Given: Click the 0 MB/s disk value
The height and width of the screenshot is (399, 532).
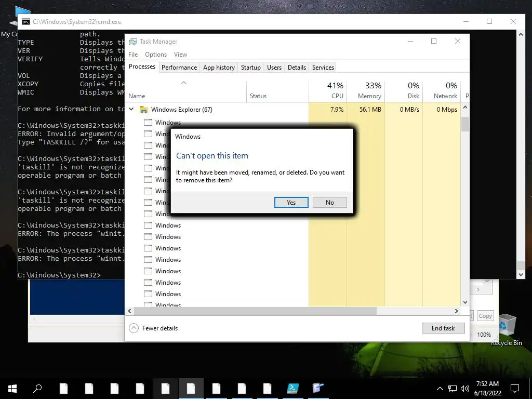Looking at the screenshot, I should (409, 110).
